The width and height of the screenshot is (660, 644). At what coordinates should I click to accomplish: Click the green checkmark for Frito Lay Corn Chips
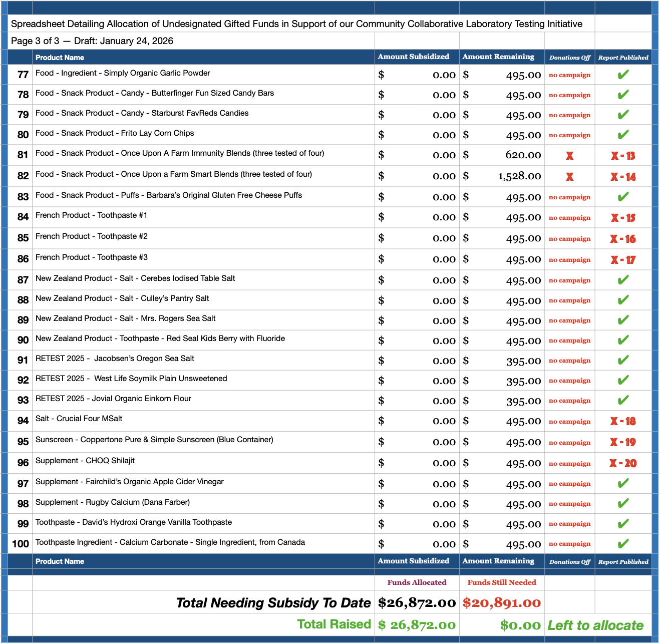[x=623, y=135]
